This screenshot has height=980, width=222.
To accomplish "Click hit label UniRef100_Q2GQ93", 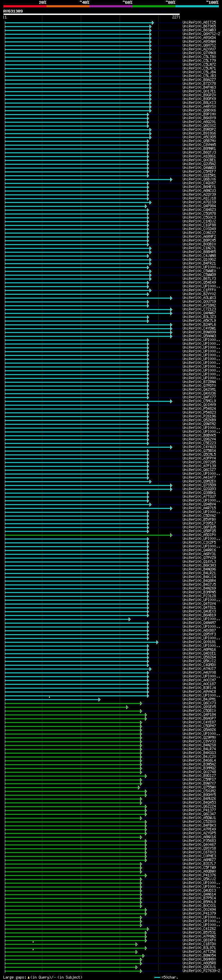I will pyautogui.click(x=199, y=489).
